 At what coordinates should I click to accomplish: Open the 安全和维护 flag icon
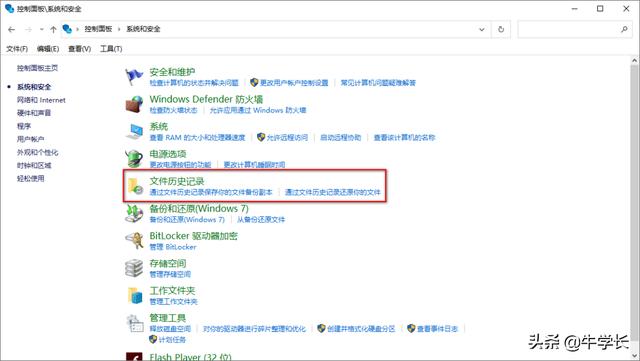134,76
